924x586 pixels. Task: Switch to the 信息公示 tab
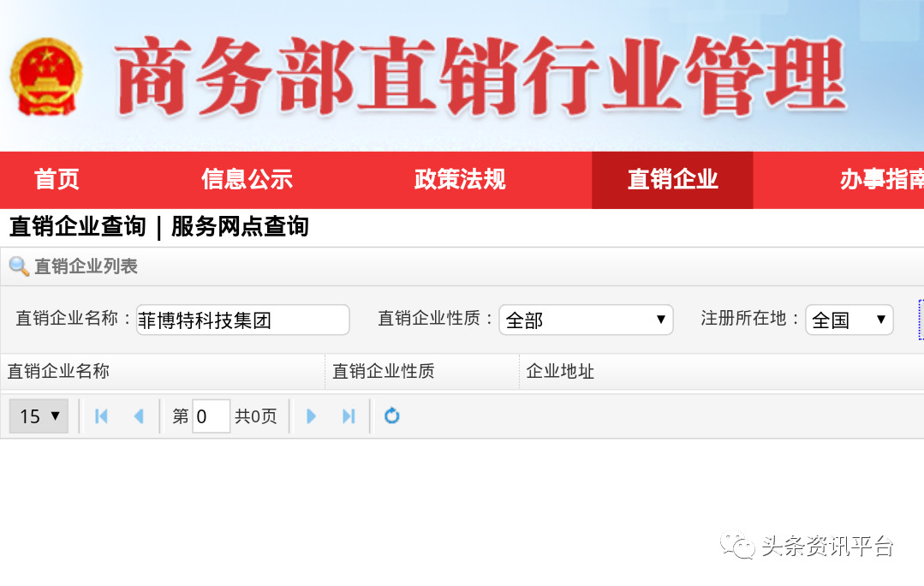tap(247, 180)
